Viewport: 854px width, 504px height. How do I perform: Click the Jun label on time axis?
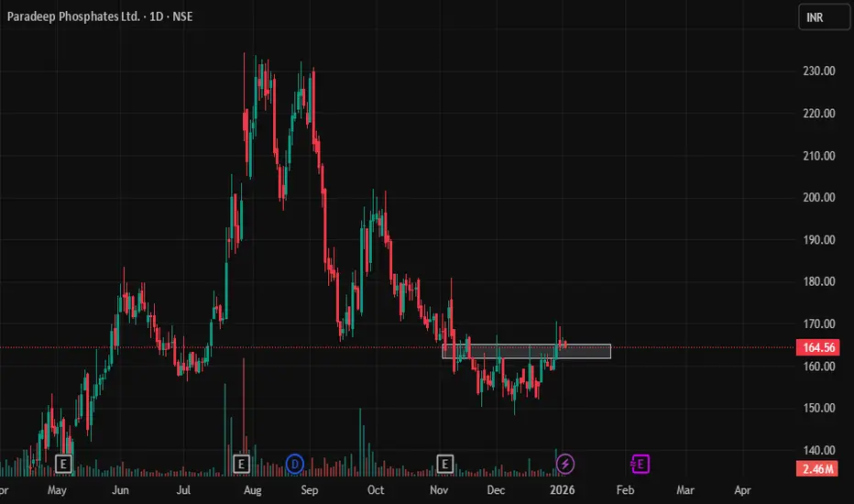click(x=120, y=490)
